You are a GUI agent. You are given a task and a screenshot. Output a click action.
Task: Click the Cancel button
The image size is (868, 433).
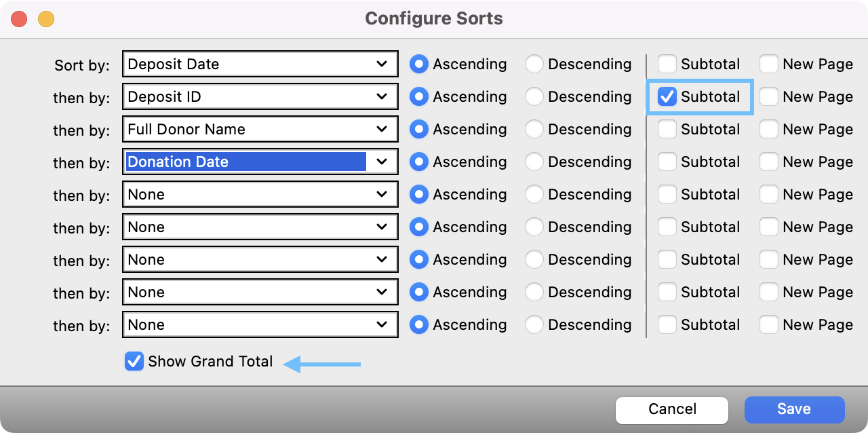pyautogui.click(x=671, y=409)
